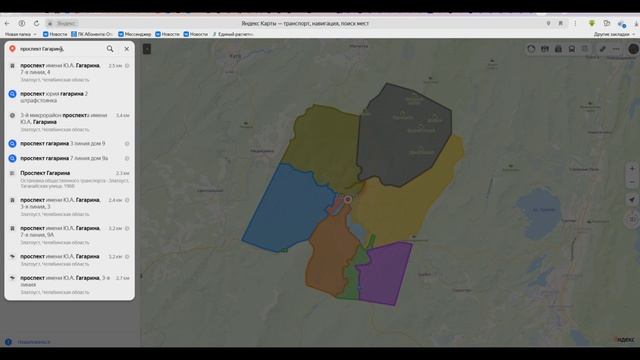This screenshot has height=360, width=640.
Task: Select suggestion 'проспект юрия гагарина 2 шлакобетонная'
Action: [x=69, y=97]
